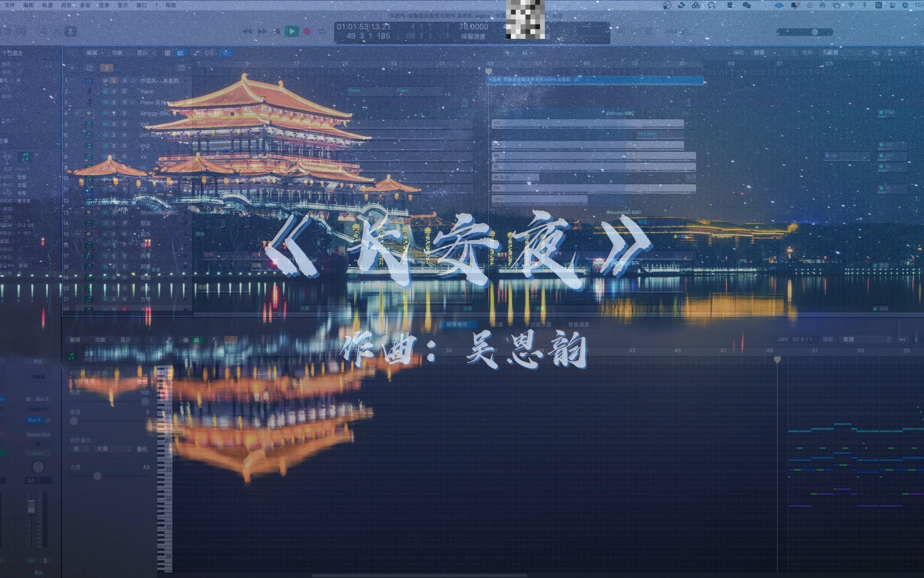Collapse the Woodwind-BBC track stack
Viewport: 924px width, 578px height.
[x=77, y=212]
